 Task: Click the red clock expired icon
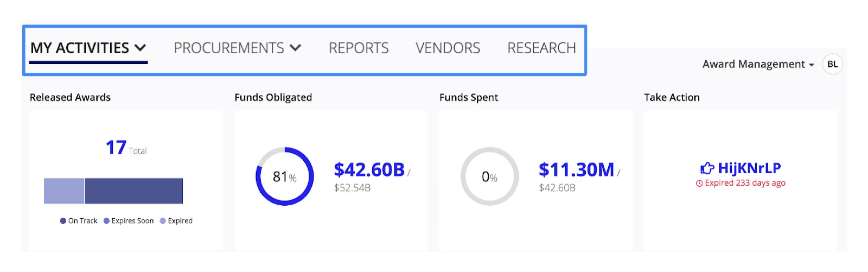(699, 183)
